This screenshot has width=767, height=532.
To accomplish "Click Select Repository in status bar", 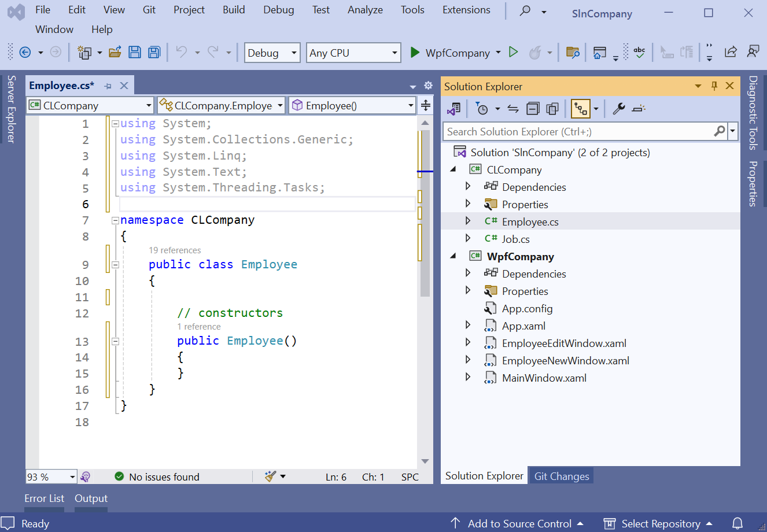I will 660,523.
